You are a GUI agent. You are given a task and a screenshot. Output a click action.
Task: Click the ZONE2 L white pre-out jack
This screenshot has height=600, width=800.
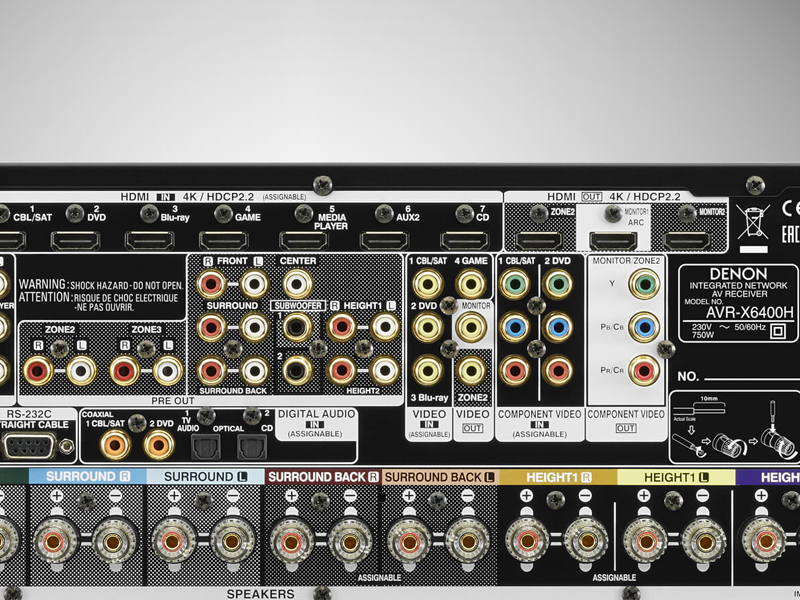[x=81, y=370]
